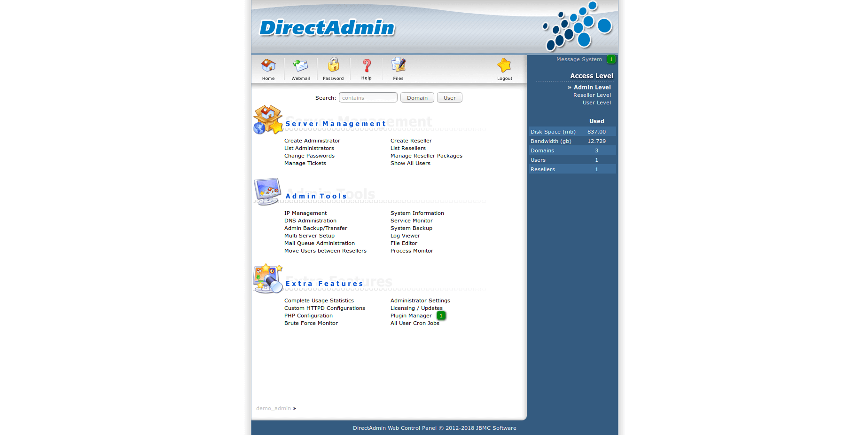
Task: Click the Admin Tools monitor icon
Action: [268, 191]
